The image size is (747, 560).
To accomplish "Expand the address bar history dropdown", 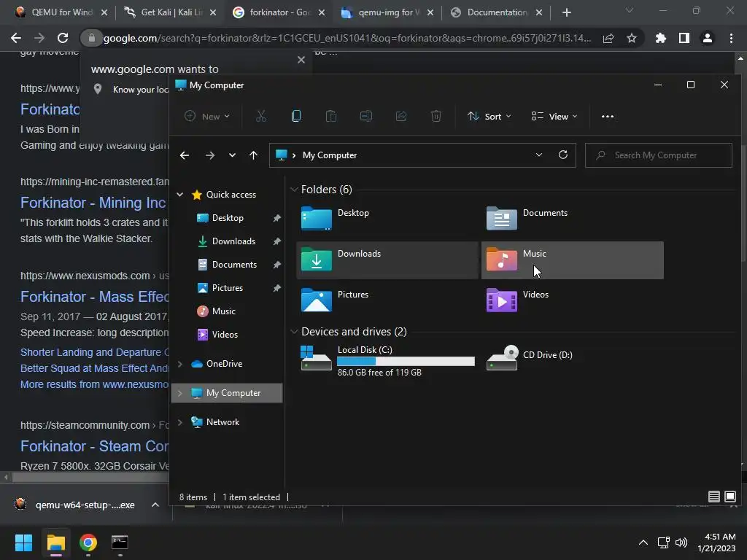I will pyautogui.click(x=539, y=155).
